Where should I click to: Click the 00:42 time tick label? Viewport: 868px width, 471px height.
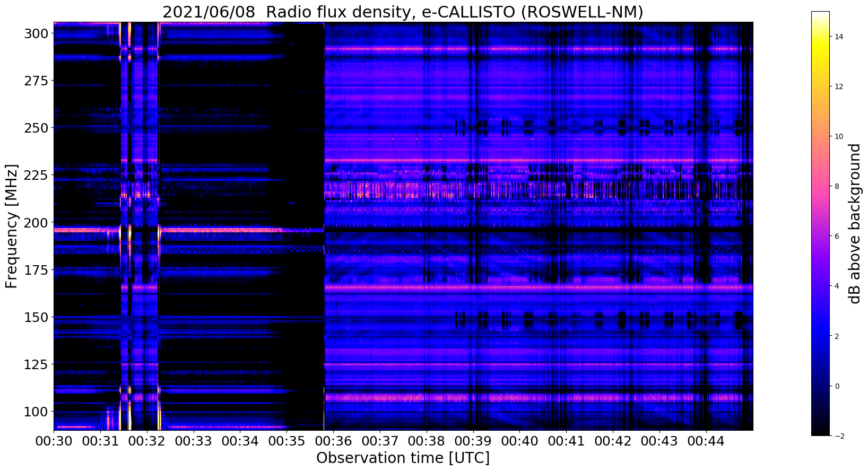613,441
